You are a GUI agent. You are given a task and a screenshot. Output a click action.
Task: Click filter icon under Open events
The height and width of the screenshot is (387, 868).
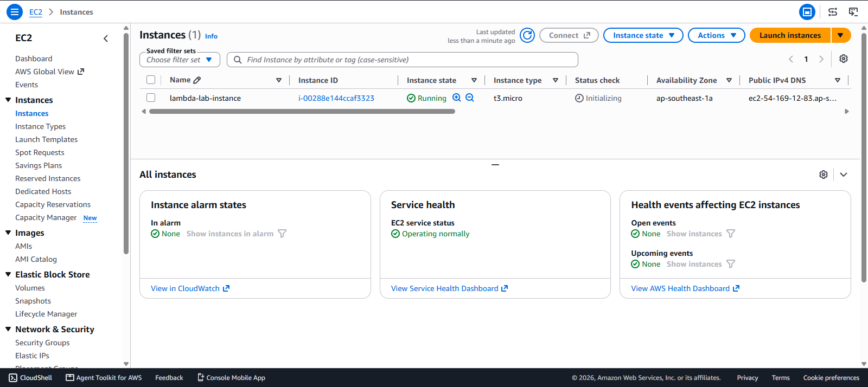coord(731,234)
